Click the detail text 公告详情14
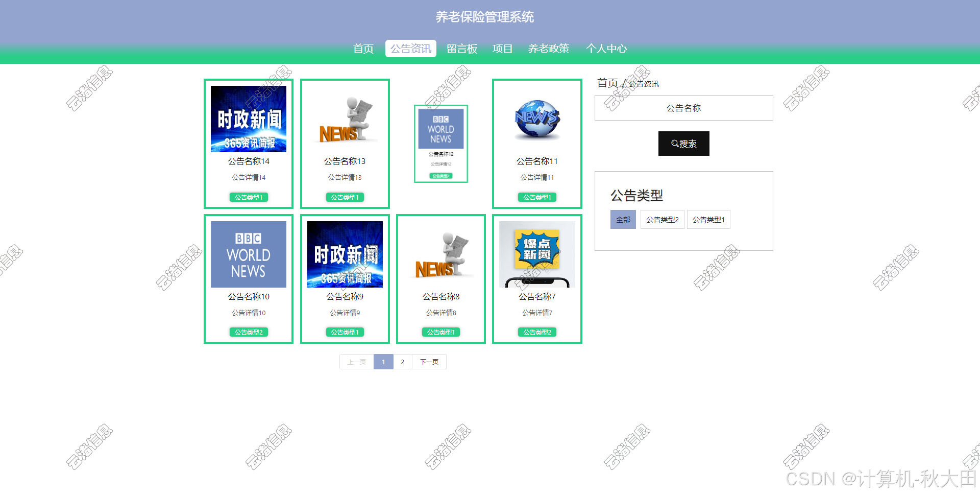This screenshot has width=980, height=495. click(249, 177)
